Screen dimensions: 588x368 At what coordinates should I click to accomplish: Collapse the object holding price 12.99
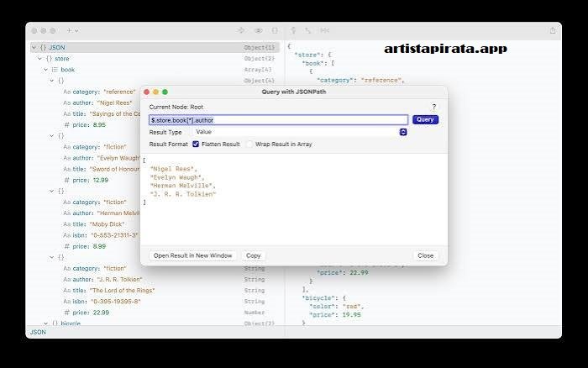pos(52,136)
